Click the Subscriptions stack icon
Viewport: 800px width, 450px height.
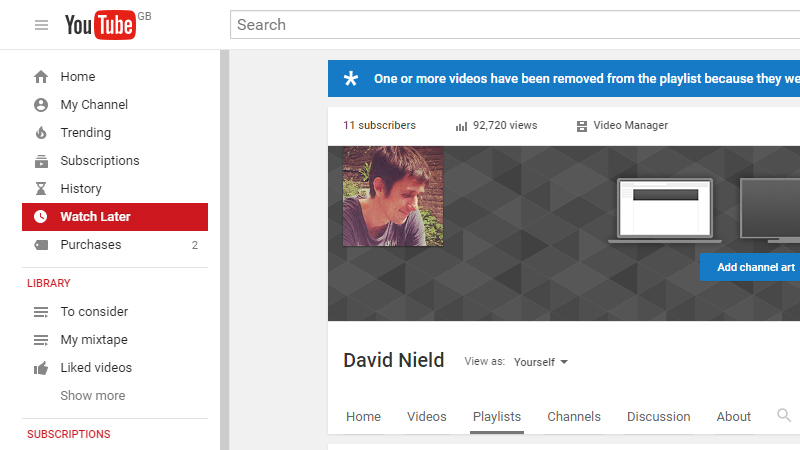tap(41, 161)
